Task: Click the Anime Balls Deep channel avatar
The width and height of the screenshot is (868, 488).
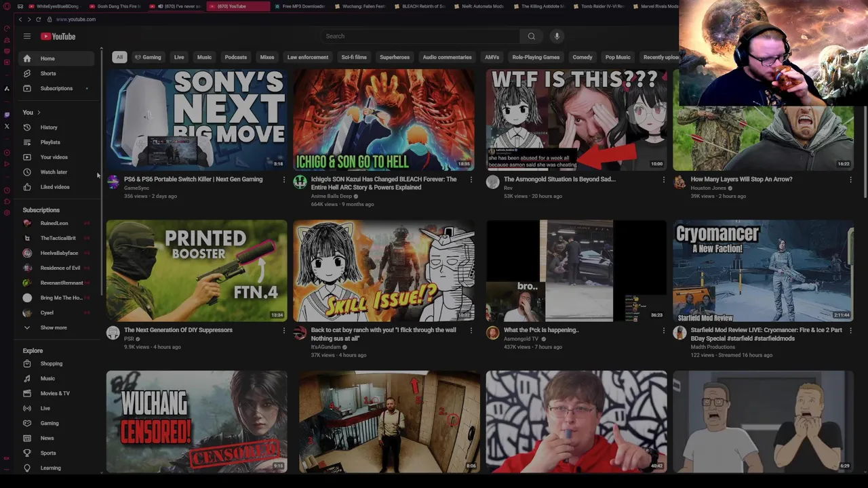Action: point(300,182)
